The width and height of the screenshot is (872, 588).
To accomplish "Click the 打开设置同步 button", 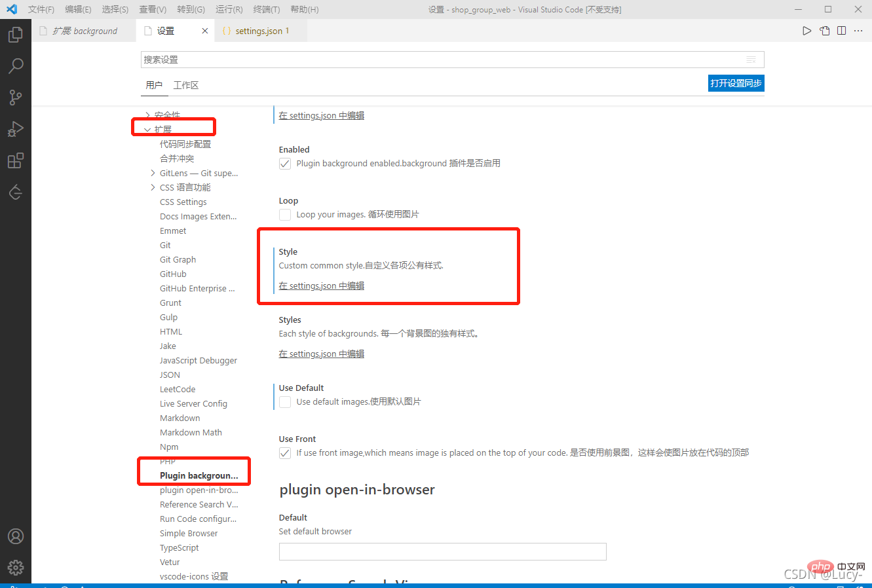I will [x=736, y=83].
